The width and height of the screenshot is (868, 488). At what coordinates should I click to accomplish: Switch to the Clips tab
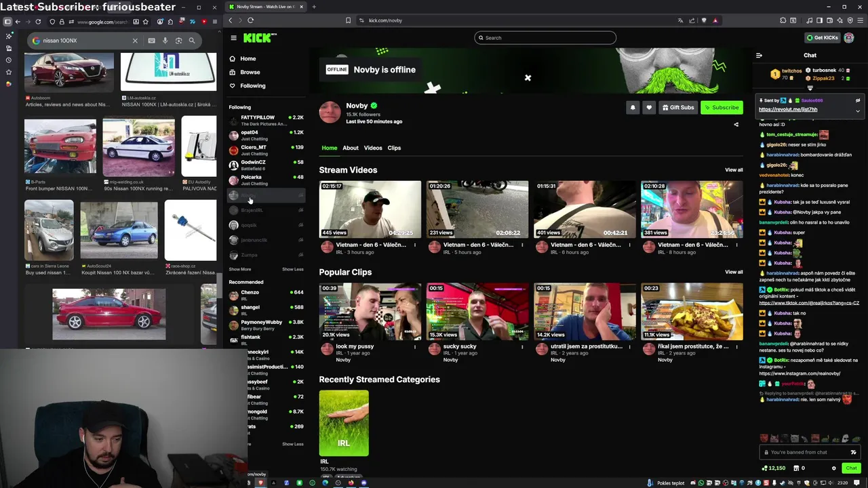[x=394, y=148]
